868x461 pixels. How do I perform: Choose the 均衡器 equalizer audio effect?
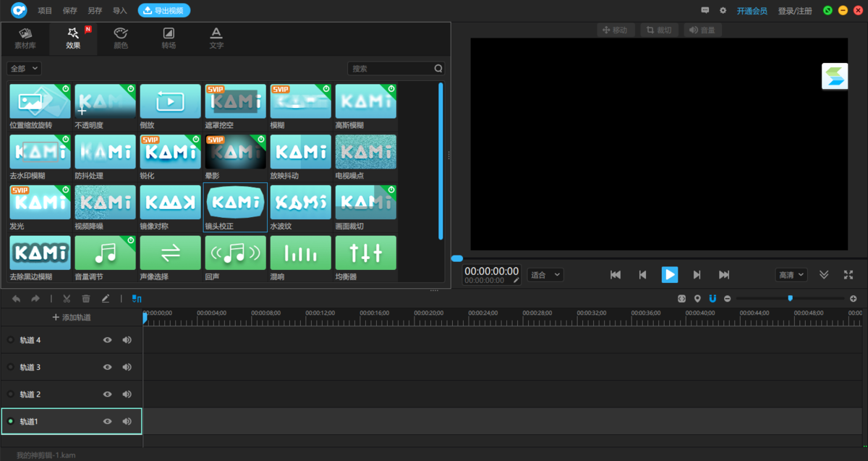pos(365,253)
